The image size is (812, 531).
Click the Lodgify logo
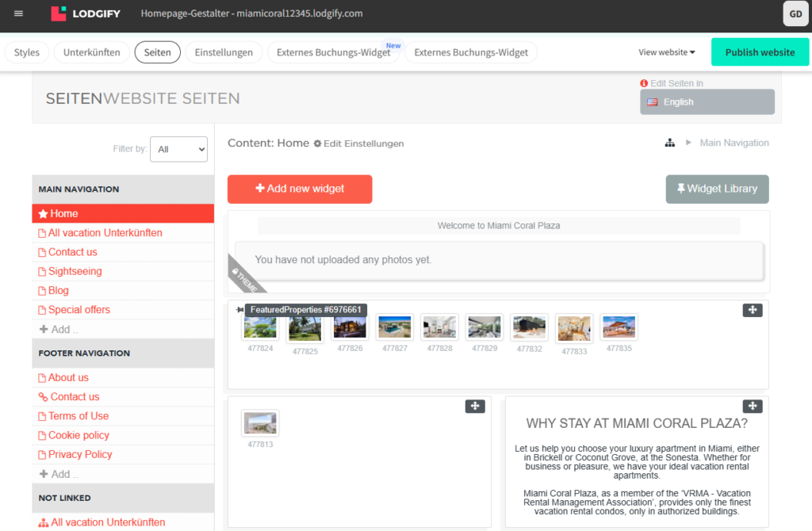(x=86, y=13)
